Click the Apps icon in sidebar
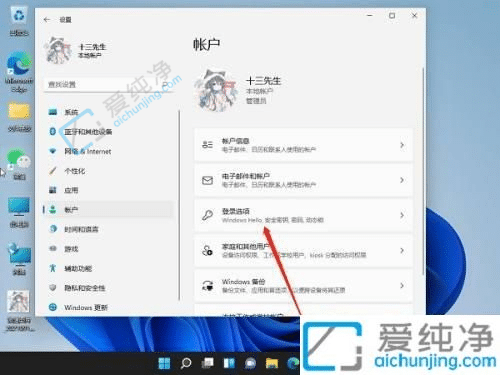 (53, 190)
